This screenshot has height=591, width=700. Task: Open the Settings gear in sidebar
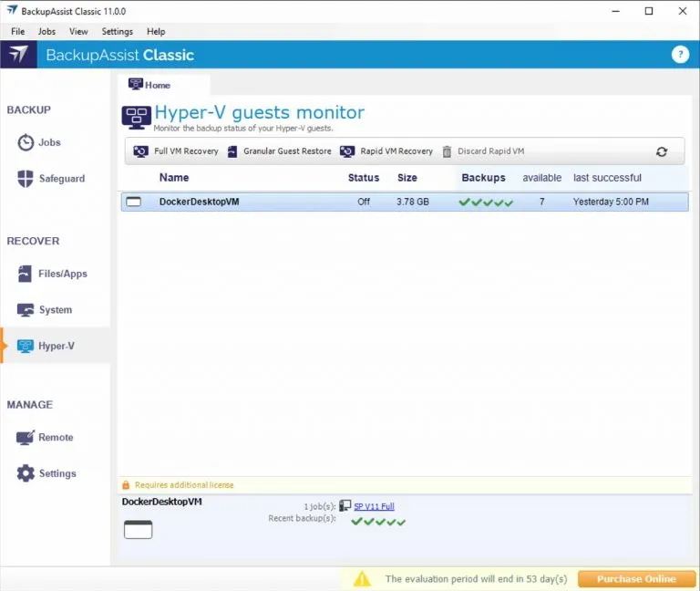[x=26, y=473]
